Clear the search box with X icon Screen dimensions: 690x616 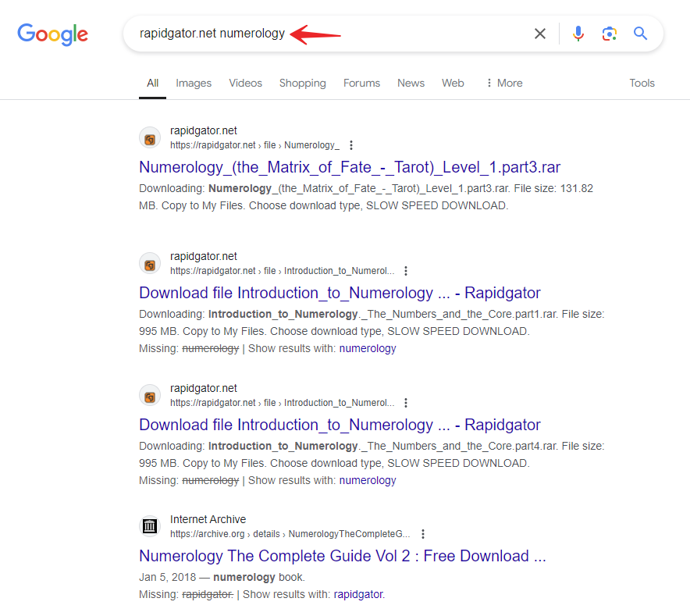[540, 34]
